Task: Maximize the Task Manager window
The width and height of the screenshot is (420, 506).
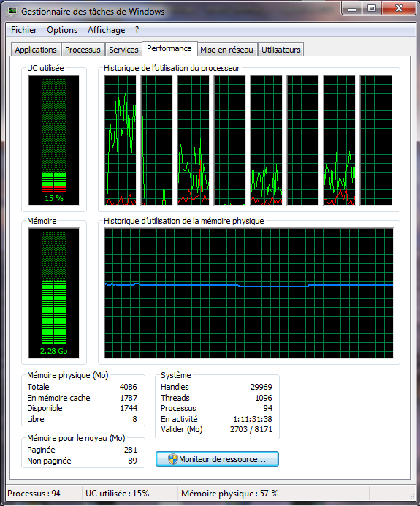Action: [372, 8]
